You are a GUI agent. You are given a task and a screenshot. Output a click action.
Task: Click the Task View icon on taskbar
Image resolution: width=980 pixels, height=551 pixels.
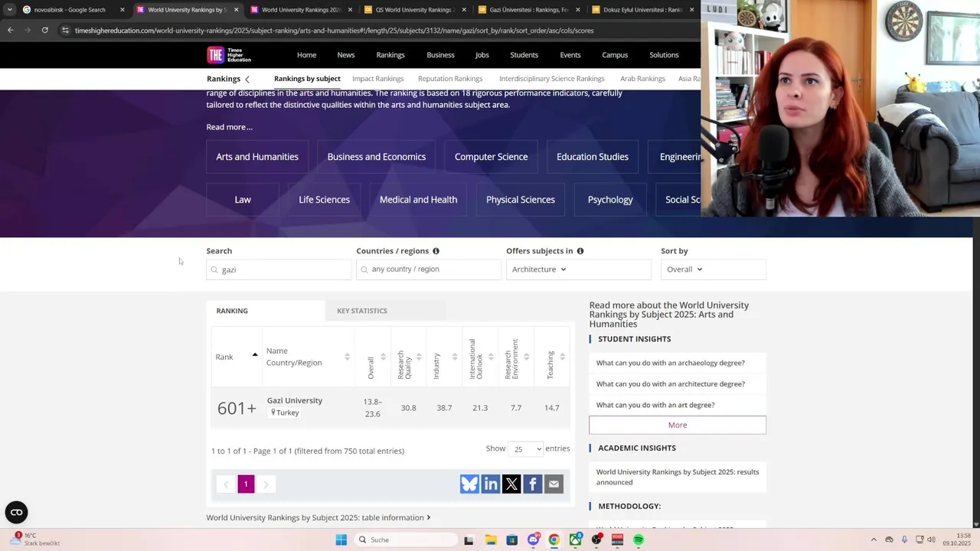(x=469, y=540)
